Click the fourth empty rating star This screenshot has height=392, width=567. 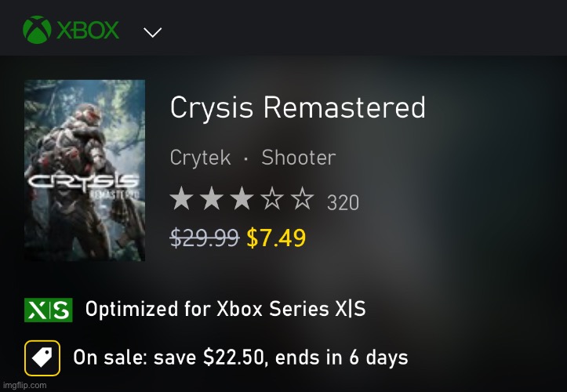272,198
